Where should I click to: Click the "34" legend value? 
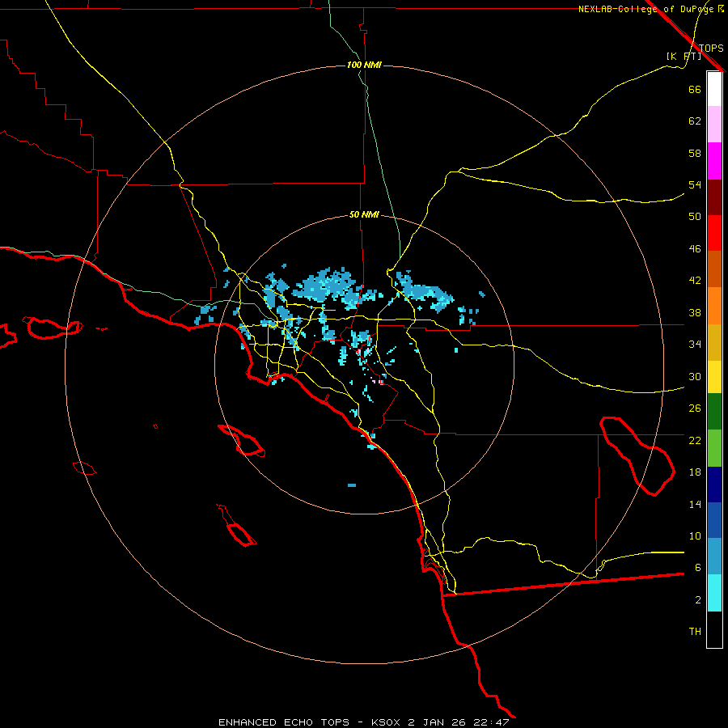coord(695,345)
